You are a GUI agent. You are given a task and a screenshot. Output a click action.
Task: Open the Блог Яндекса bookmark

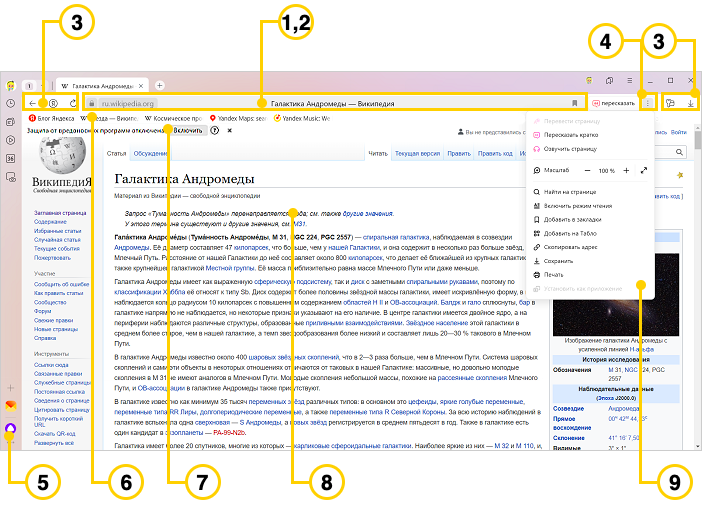tap(52, 118)
